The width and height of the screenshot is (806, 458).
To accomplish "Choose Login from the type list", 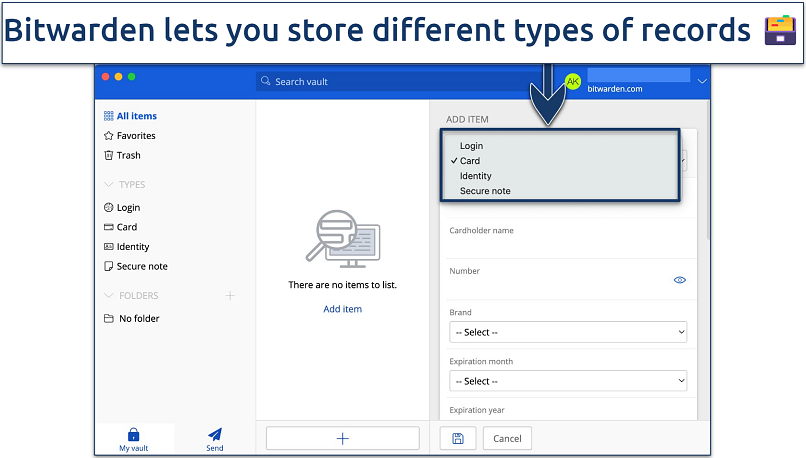I will tap(471, 146).
